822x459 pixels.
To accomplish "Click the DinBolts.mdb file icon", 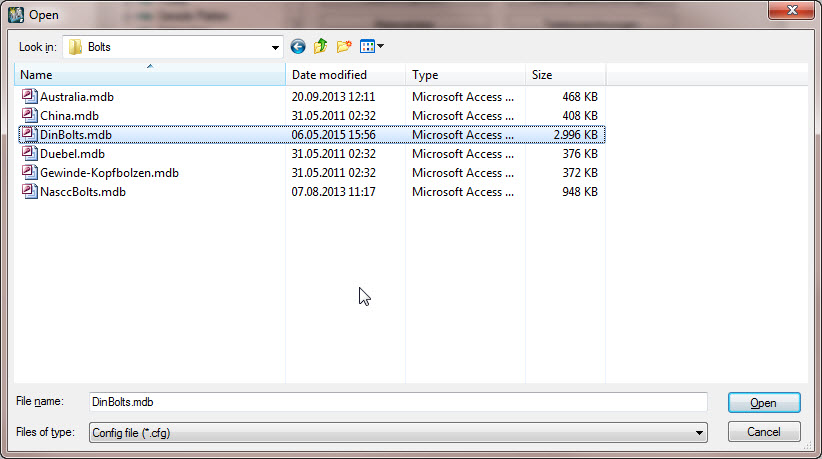I will [29, 135].
